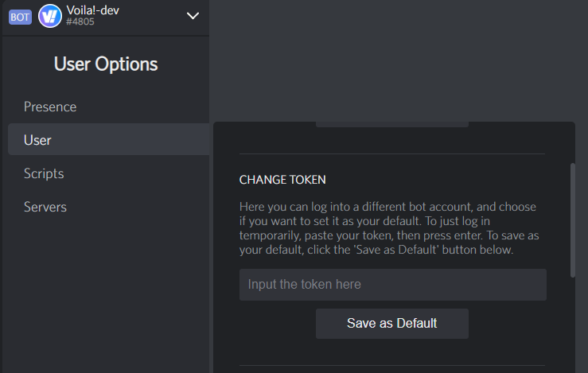Click the CHANGE TOKEN heading

pos(282,180)
